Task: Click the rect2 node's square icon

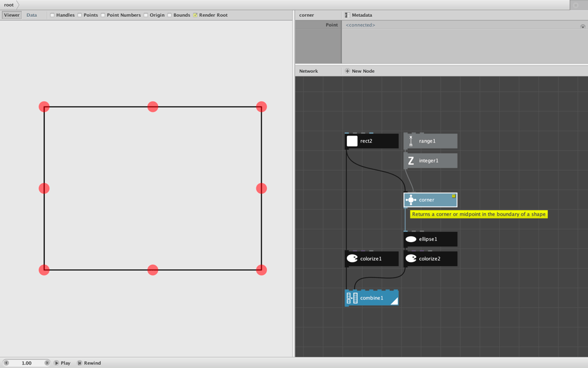Action: (x=352, y=141)
